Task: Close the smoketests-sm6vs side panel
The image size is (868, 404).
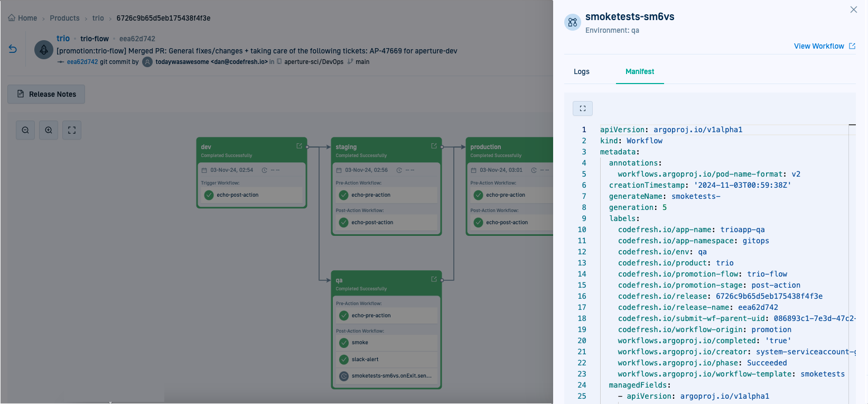Action: [x=853, y=10]
